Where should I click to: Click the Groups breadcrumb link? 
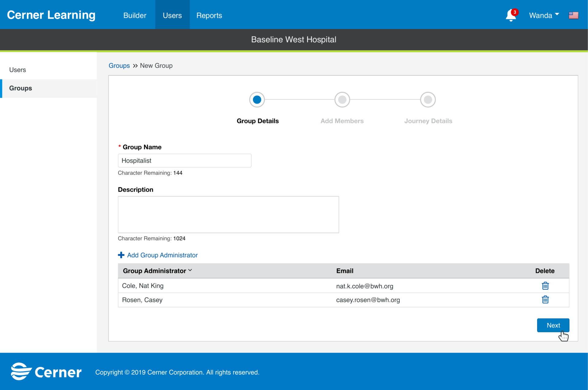(119, 66)
